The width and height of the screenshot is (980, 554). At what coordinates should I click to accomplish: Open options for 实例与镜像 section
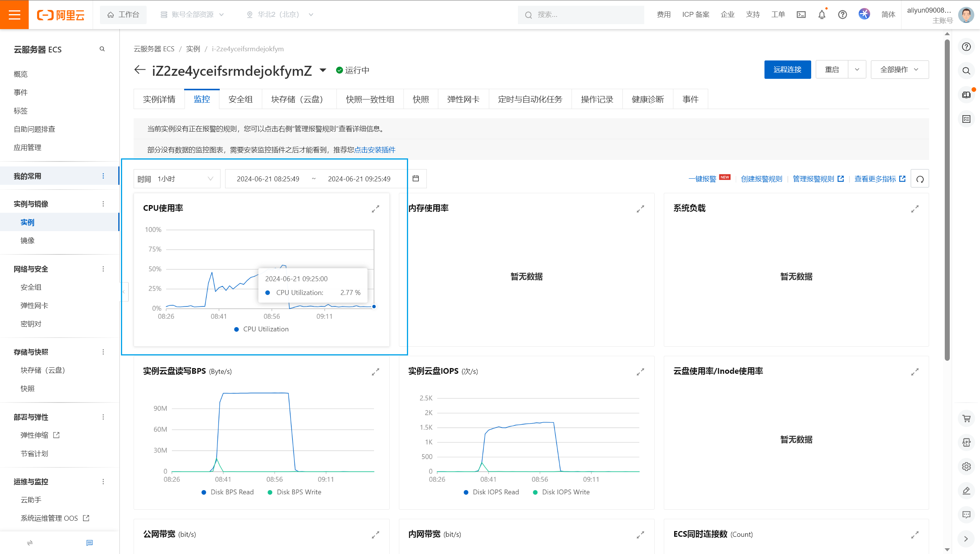tap(103, 204)
